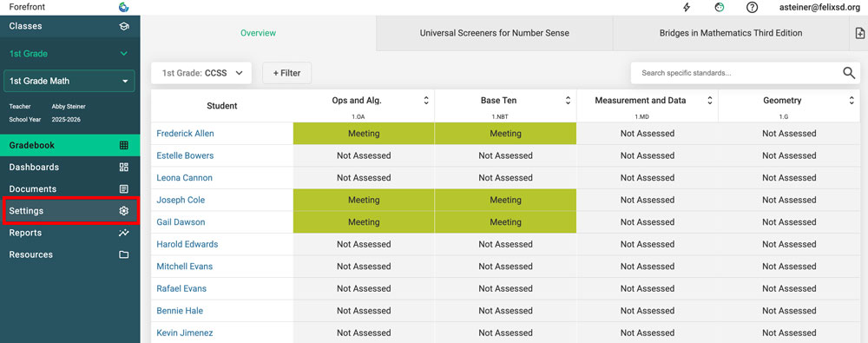868x343 pixels.
Task: Sort the Geometry column
Action: 852,101
